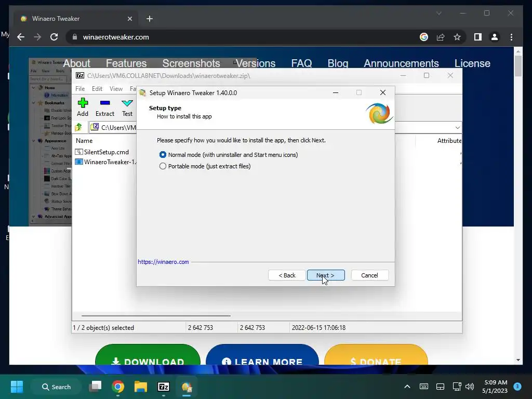The height and width of the screenshot is (399, 532).
Task: Cancel the Winaero Tweaker setup
Action: pyautogui.click(x=370, y=275)
